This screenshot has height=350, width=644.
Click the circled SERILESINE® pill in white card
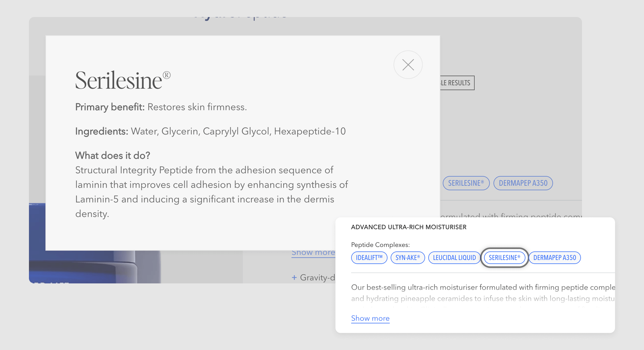(x=504, y=258)
